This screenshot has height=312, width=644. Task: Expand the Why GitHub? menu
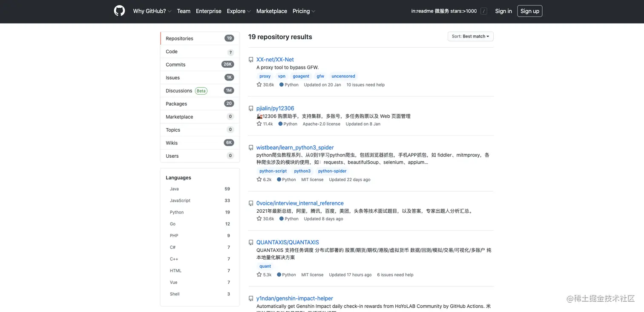coord(152,11)
